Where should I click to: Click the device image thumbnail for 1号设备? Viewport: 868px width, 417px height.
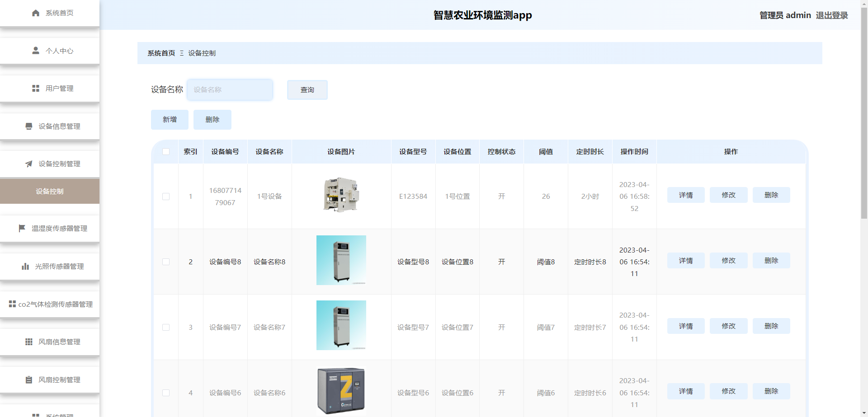[341, 194]
